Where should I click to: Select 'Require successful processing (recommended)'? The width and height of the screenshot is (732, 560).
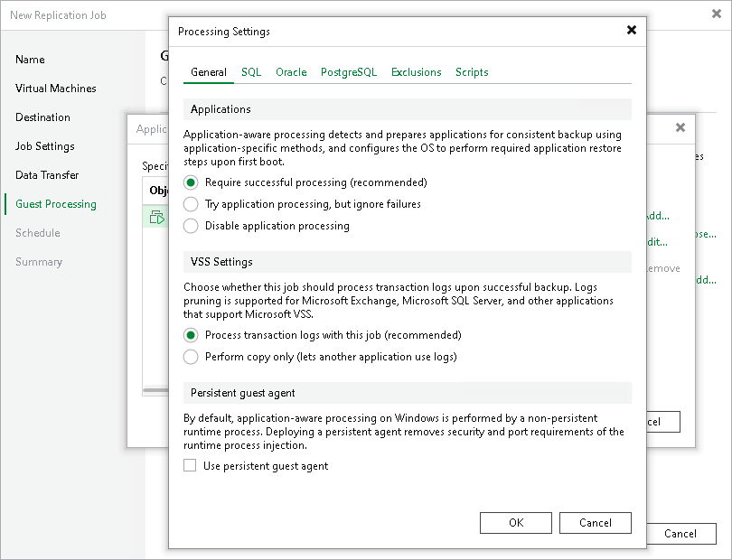pos(190,183)
